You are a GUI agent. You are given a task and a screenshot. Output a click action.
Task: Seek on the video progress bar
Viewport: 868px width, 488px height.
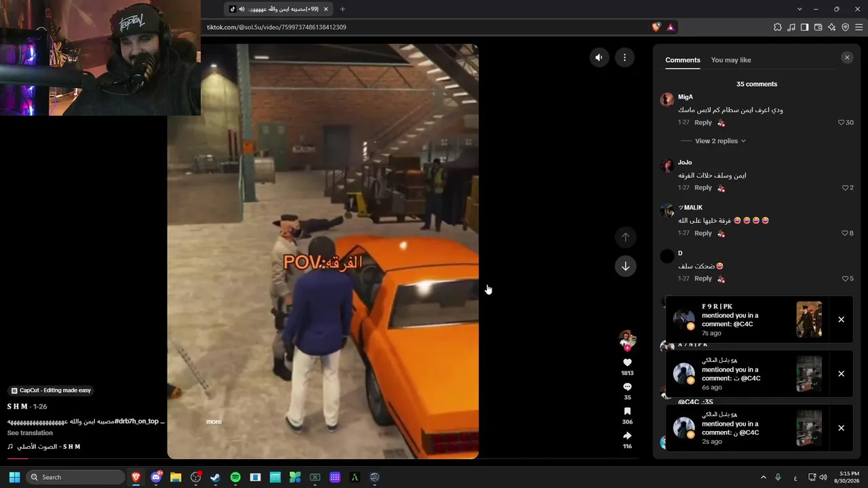pyautogui.click(x=323, y=458)
